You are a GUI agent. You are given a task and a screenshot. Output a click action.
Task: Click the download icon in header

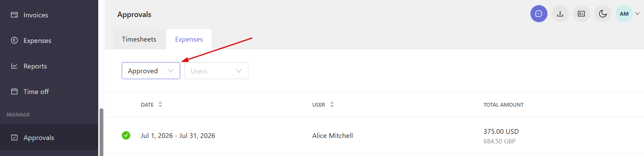(x=560, y=14)
